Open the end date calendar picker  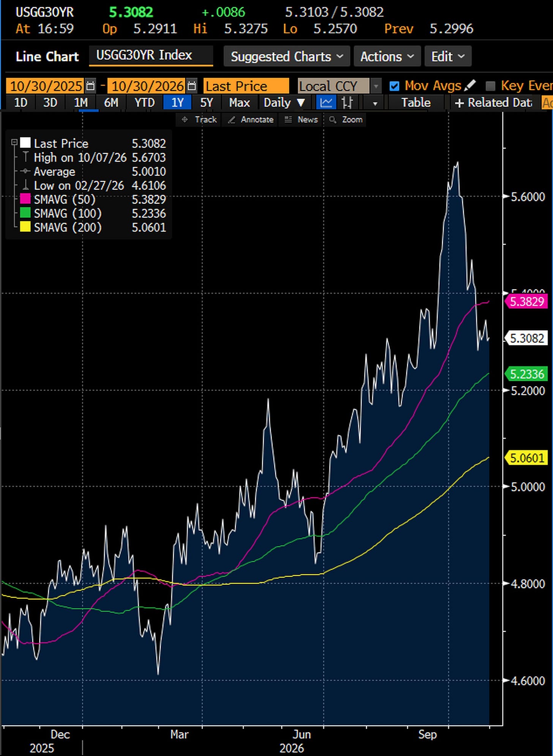pos(192,86)
